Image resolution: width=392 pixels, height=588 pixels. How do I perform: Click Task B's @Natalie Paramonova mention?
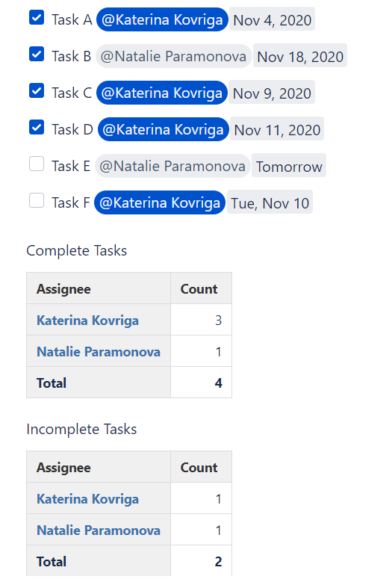coord(173,56)
